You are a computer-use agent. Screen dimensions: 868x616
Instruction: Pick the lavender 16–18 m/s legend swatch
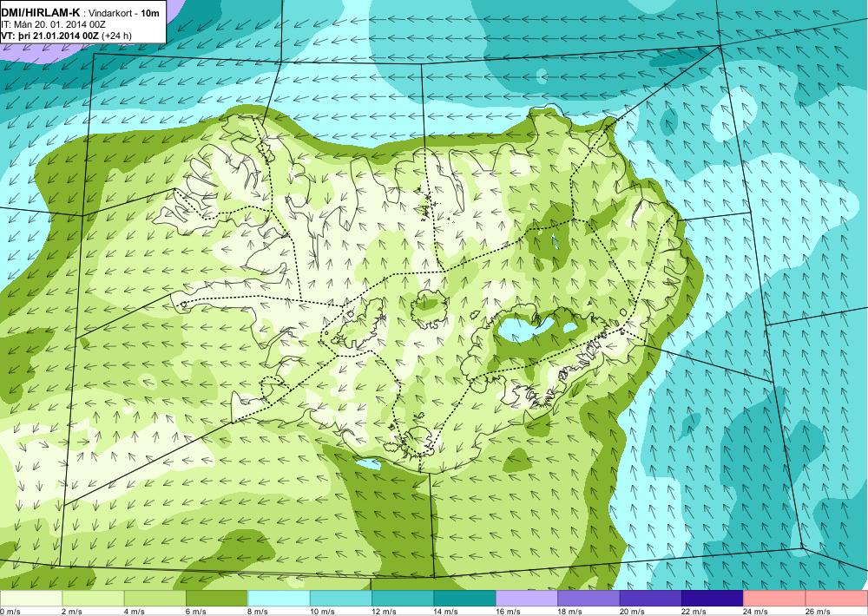pyautogui.click(x=527, y=599)
